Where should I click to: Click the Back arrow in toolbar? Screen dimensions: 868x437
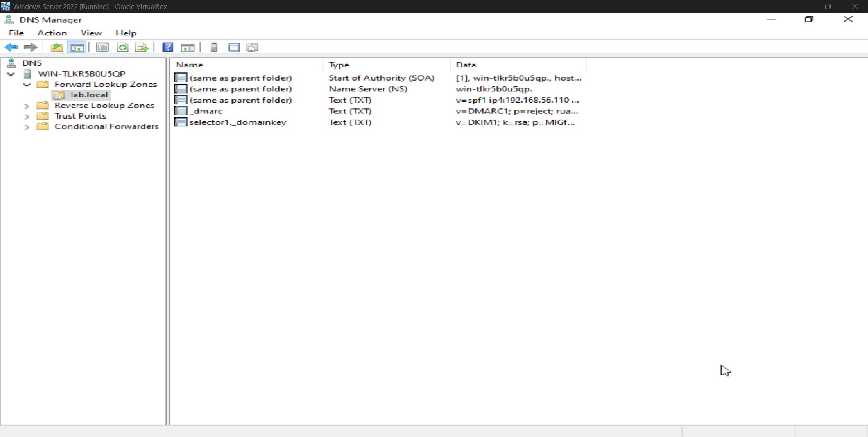coord(11,47)
